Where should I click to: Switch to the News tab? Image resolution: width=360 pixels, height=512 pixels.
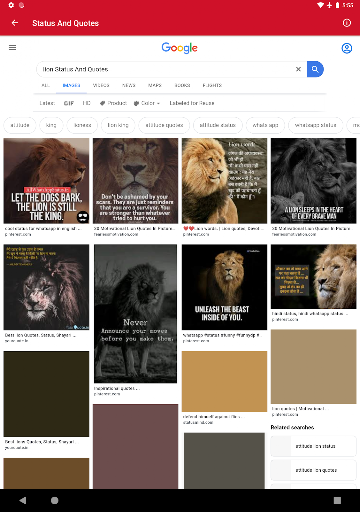click(129, 85)
